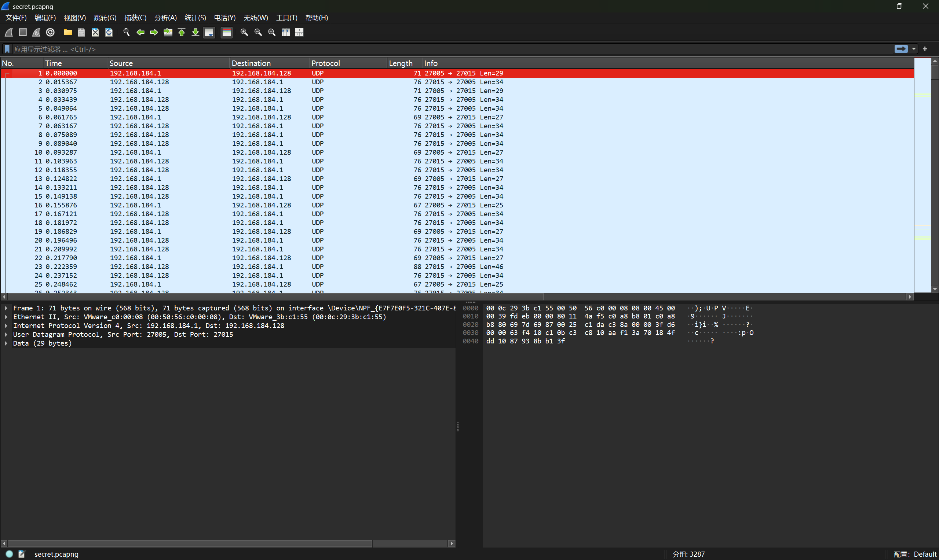Expand the Data (29 bytes) node
The height and width of the screenshot is (560, 939).
[6, 343]
